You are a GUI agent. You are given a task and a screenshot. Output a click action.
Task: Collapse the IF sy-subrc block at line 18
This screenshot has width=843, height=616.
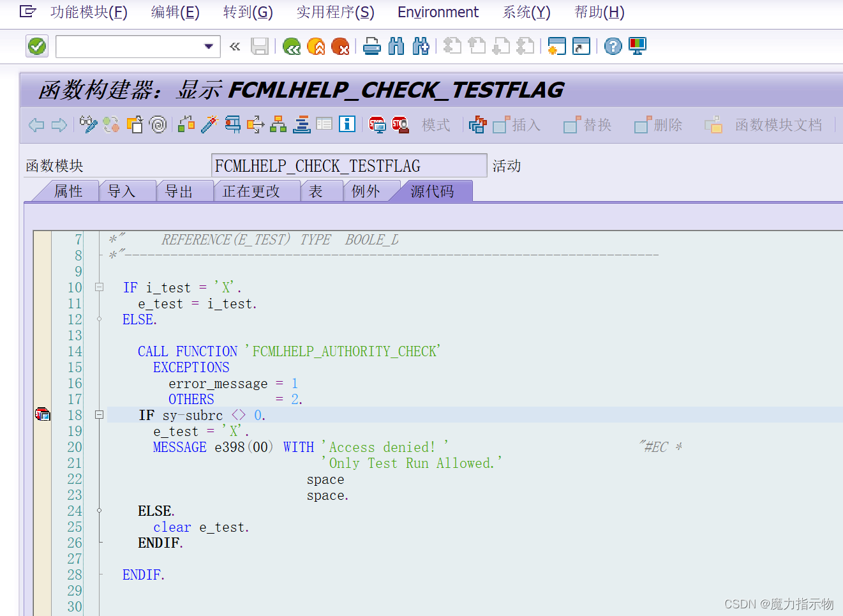[99, 414]
